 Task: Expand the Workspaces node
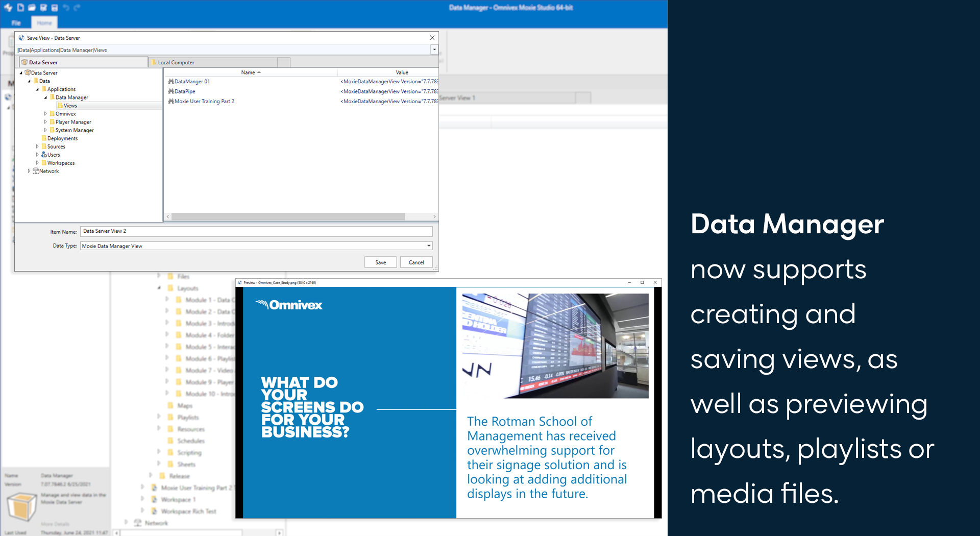(x=37, y=163)
